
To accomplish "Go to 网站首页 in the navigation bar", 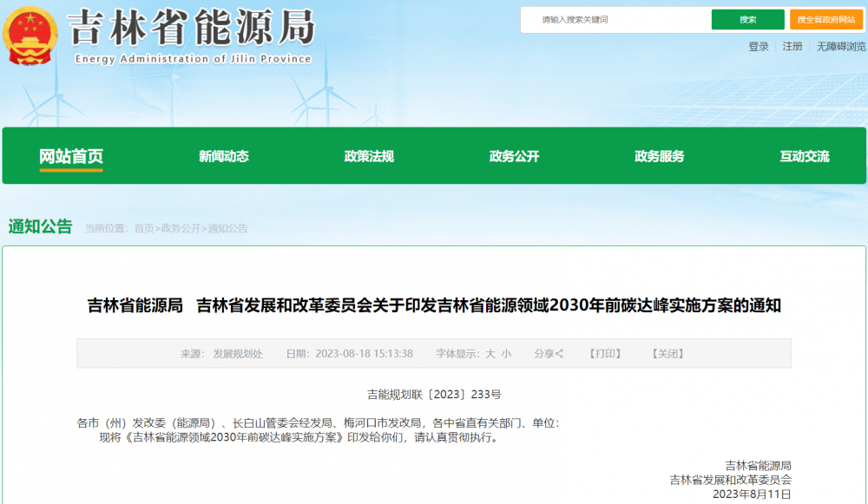I will click(x=71, y=157).
